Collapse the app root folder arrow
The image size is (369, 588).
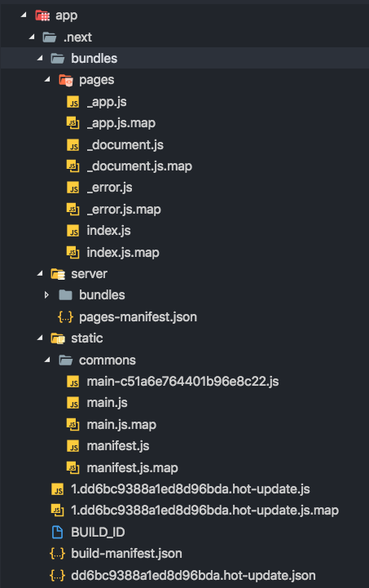tap(24, 15)
